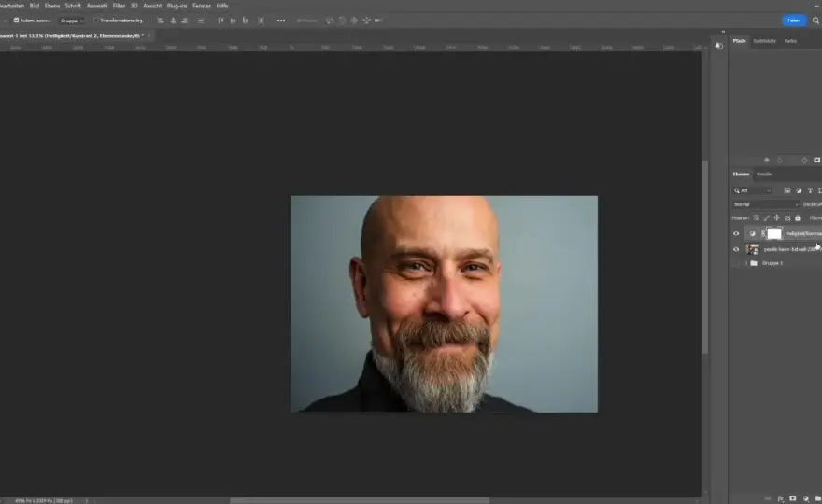Click the fx layer style icon
Screen dimensions: 822x504
(x=781, y=498)
